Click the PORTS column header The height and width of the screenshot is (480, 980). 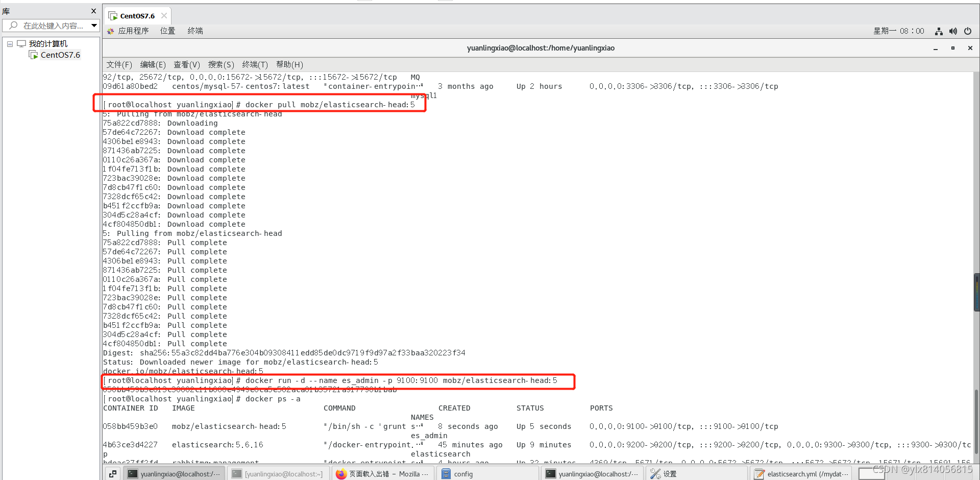pos(601,408)
